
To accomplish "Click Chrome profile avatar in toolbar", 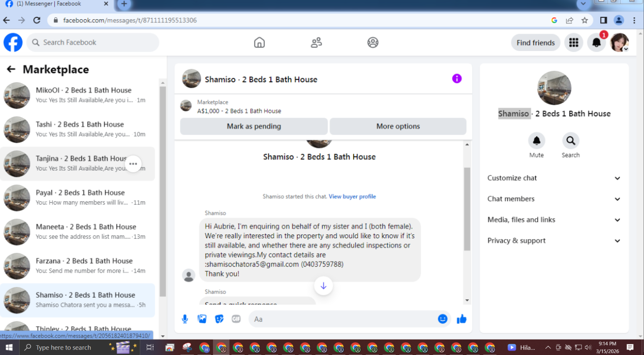I will tap(619, 20).
